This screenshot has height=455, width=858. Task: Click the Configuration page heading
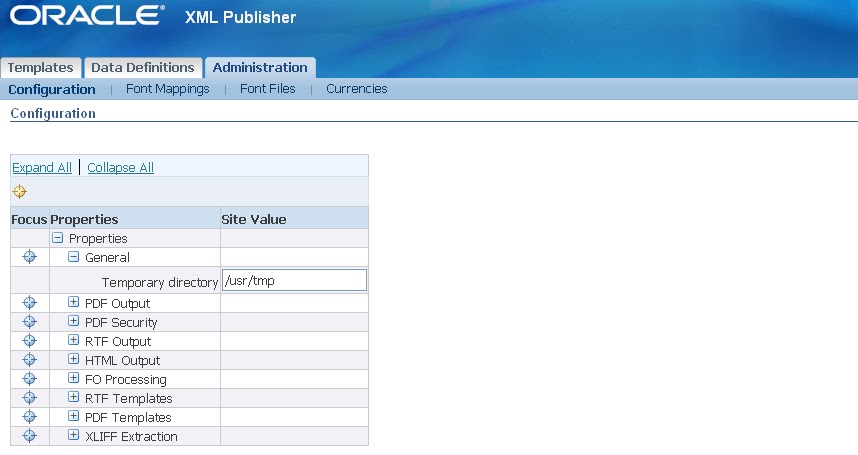53,113
